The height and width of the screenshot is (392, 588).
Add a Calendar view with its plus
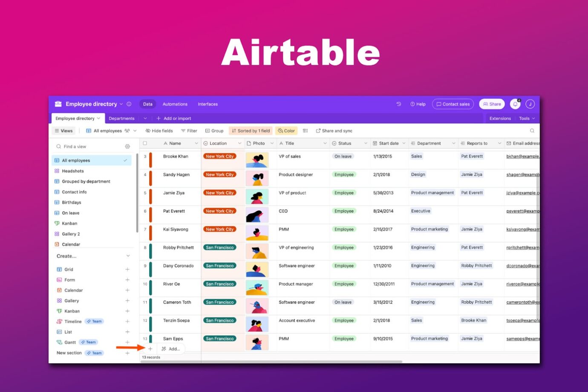click(x=127, y=290)
